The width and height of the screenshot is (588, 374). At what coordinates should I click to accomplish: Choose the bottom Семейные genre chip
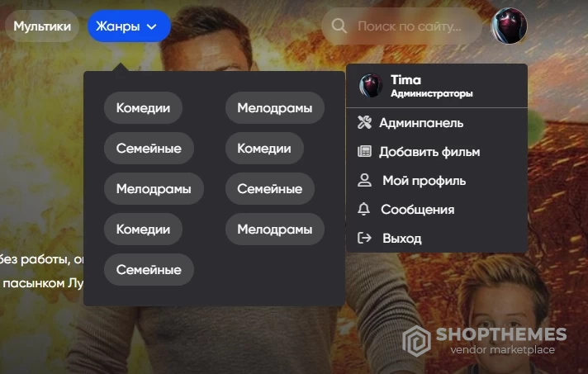149,270
